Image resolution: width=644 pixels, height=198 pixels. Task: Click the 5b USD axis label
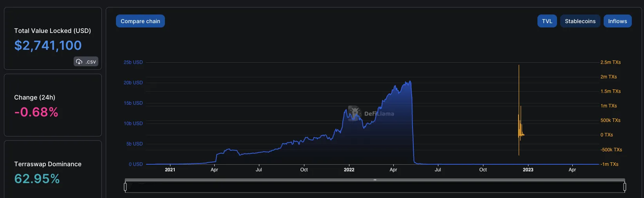(x=134, y=144)
